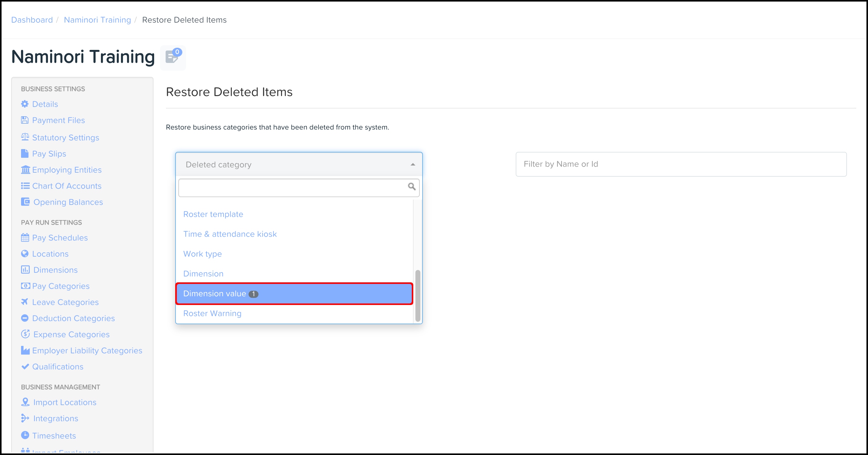Open the notes icon beside Naminori Training
This screenshot has width=868, height=455.
tap(172, 57)
